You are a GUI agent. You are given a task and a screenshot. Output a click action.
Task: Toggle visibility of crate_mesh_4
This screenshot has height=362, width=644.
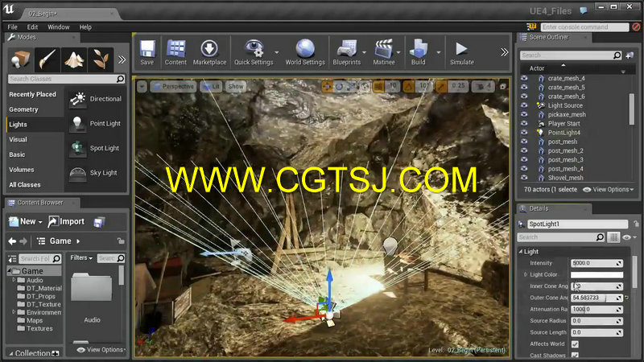524,78
